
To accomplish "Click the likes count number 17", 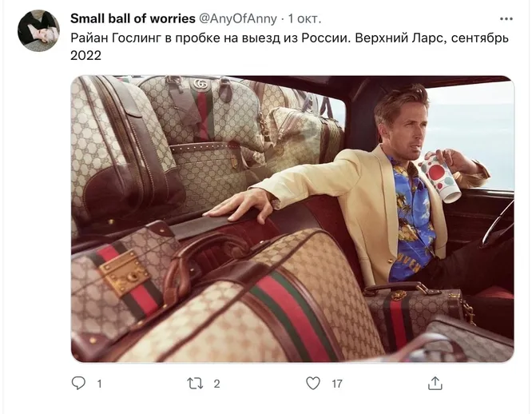I will coord(337,384).
